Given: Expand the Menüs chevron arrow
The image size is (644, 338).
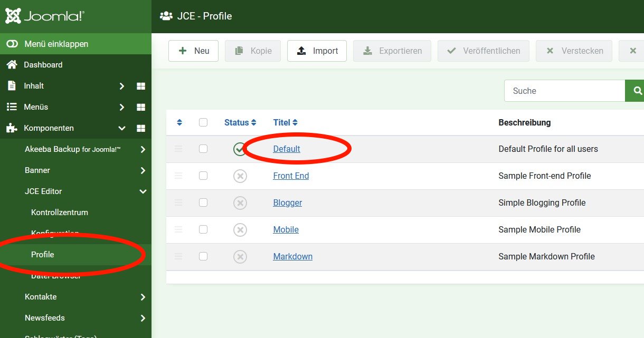Looking at the screenshot, I should [121, 107].
